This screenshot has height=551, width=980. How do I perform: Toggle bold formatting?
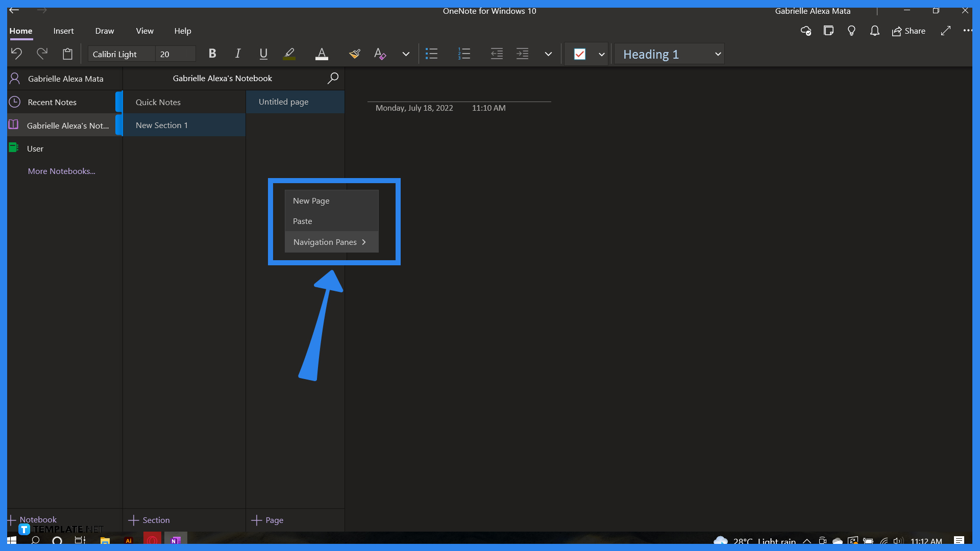(x=212, y=54)
